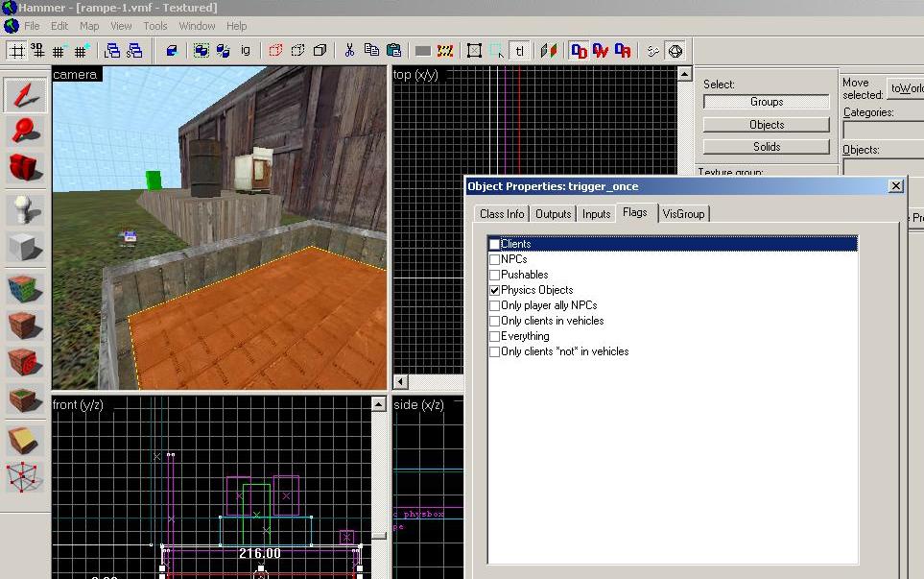Screen dimensions: 924x579
Task: Uncheck the Physics Objects flag
Action: point(494,290)
